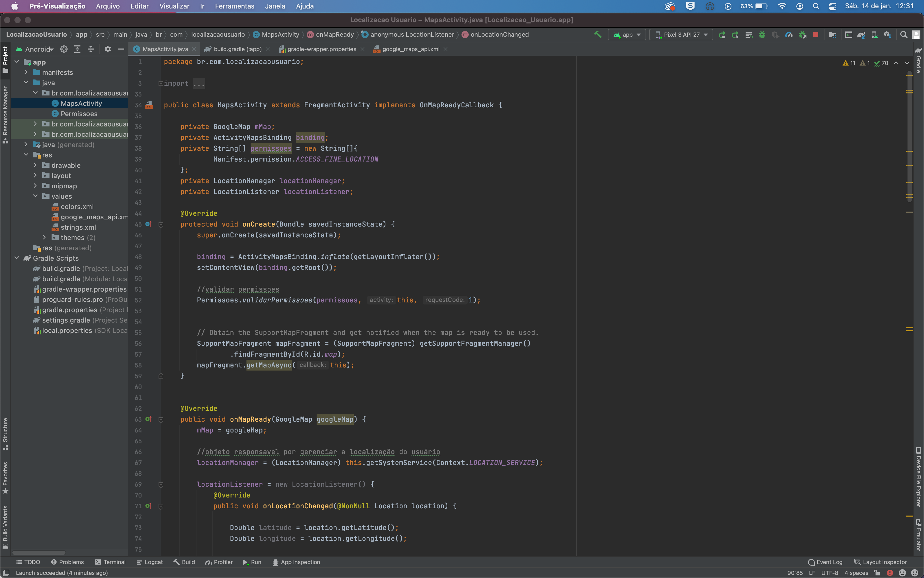This screenshot has height=578, width=924.
Task: Open the Ferramentas menu
Action: (x=234, y=6)
